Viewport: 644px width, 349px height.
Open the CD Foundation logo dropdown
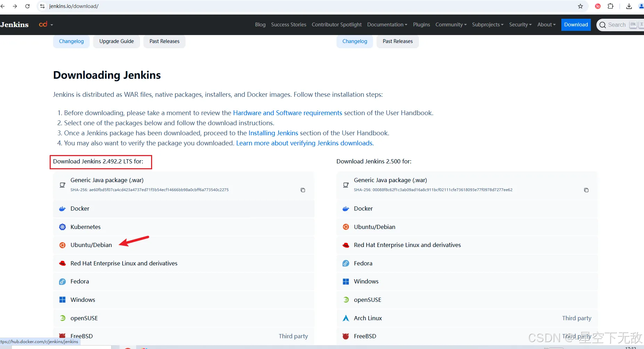tap(46, 25)
